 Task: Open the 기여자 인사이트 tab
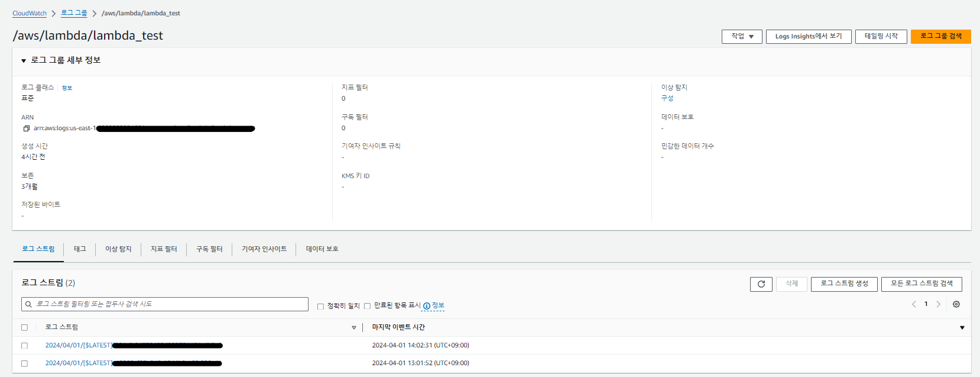pyautogui.click(x=264, y=249)
